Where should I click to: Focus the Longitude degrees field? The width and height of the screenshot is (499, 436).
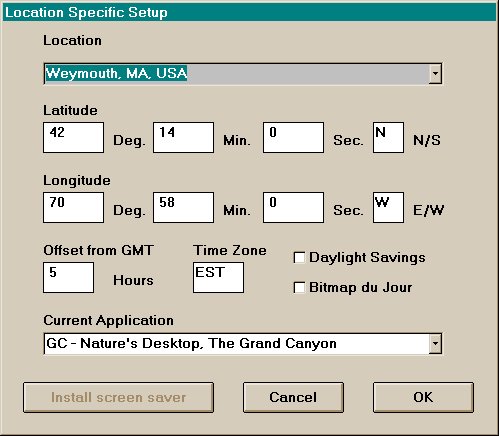point(73,207)
